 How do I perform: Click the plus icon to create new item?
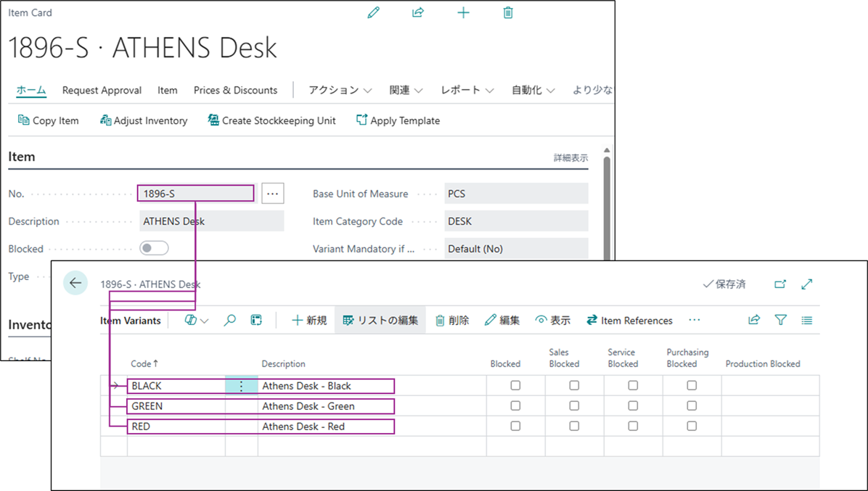463,12
